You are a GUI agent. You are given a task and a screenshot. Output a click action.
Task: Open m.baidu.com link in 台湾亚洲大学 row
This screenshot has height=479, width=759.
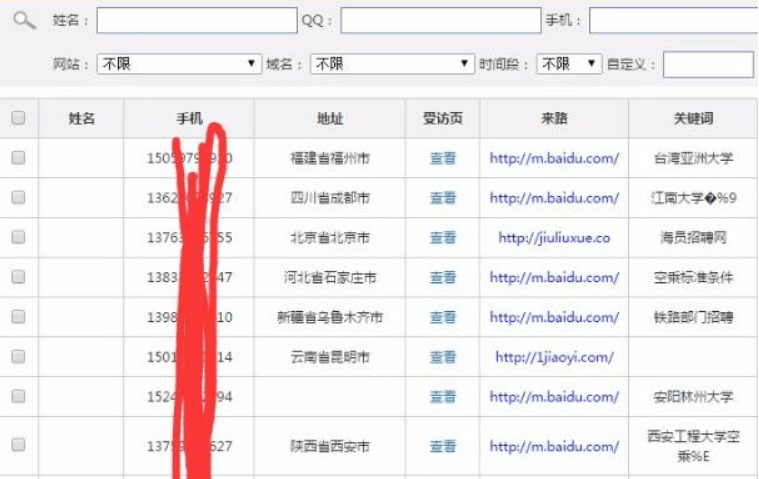554,158
